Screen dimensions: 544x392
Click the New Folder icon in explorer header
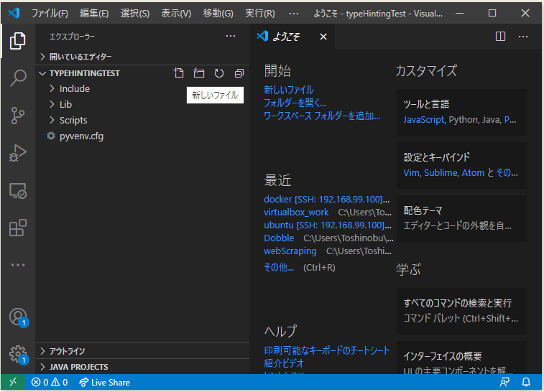tap(199, 73)
